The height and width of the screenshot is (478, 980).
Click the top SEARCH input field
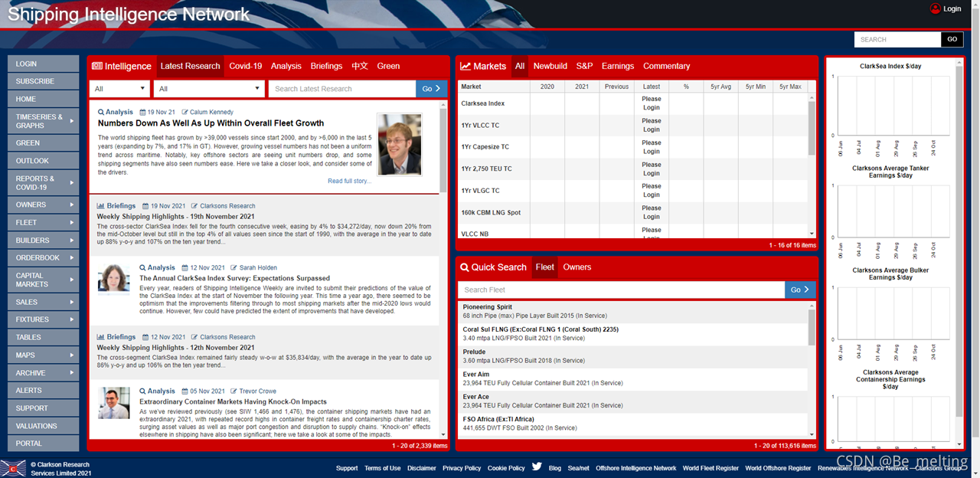[x=897, y=39]
